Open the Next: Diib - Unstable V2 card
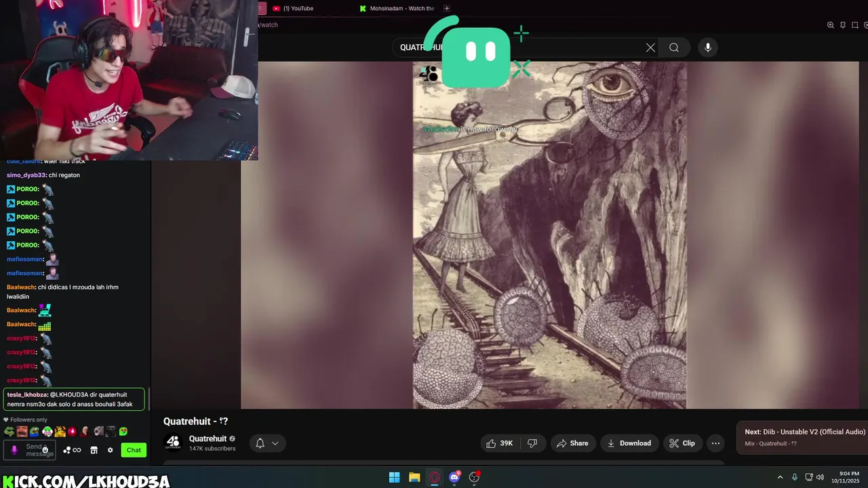868x488 pixels. tap(802, 437)
